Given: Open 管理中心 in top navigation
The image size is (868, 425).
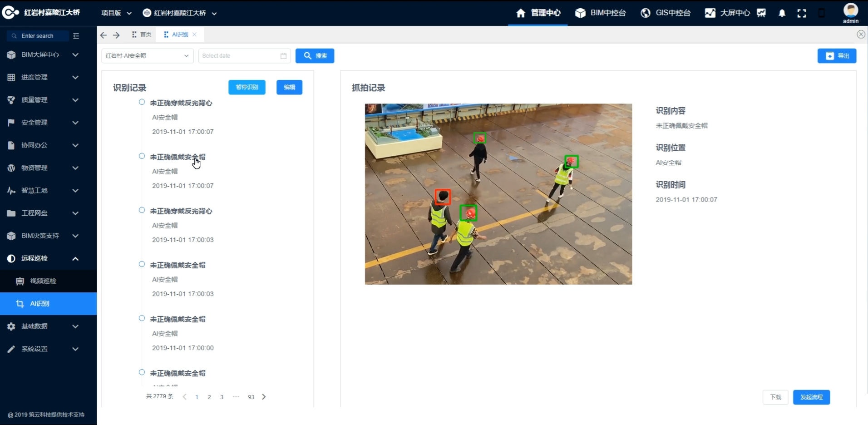Looking at the screenshot, I should 538,13.
